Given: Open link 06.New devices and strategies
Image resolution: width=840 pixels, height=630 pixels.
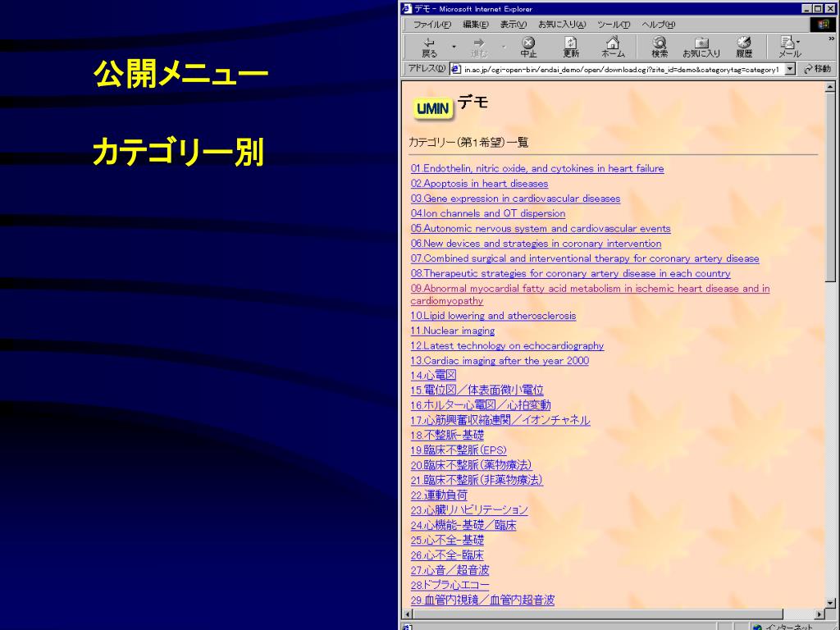Looking at the screenshot, I should point(536,243).
